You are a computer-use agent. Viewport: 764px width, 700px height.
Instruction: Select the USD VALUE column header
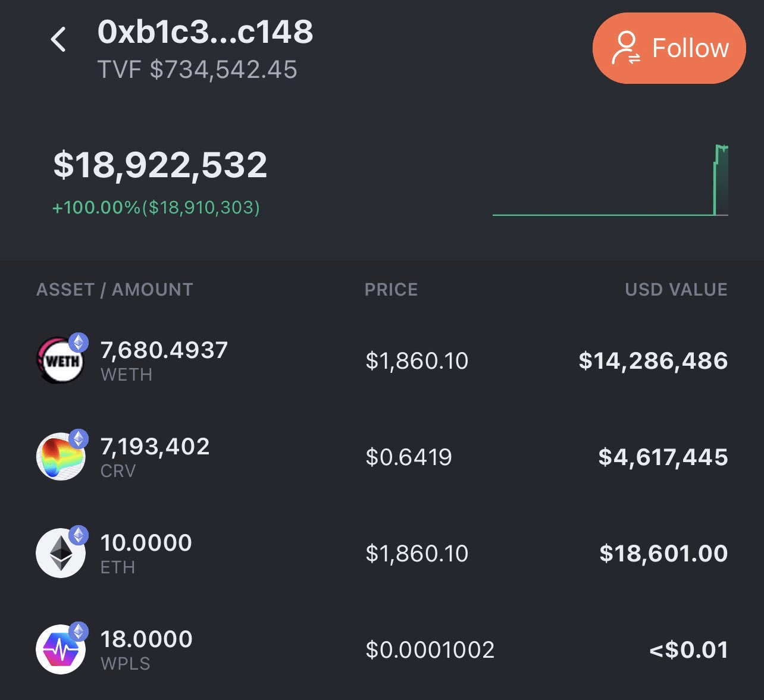[676, 290]
